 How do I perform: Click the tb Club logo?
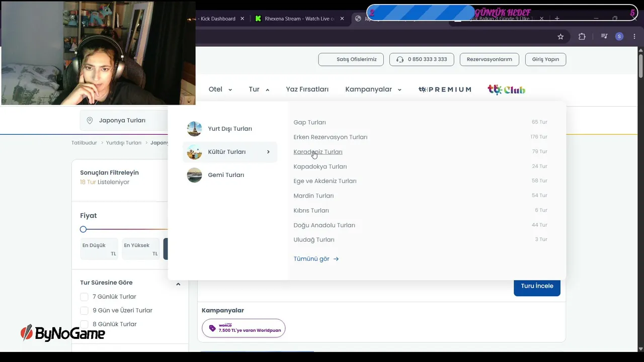506,89
